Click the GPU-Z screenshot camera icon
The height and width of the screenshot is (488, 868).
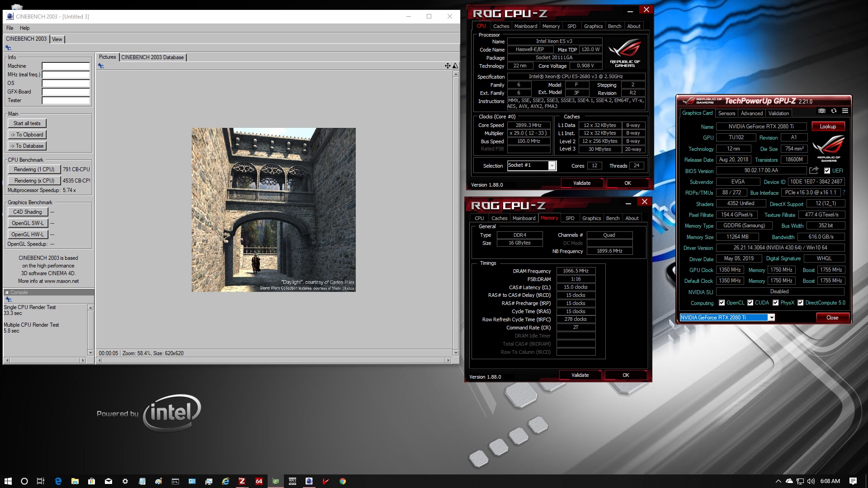point(822,111)
